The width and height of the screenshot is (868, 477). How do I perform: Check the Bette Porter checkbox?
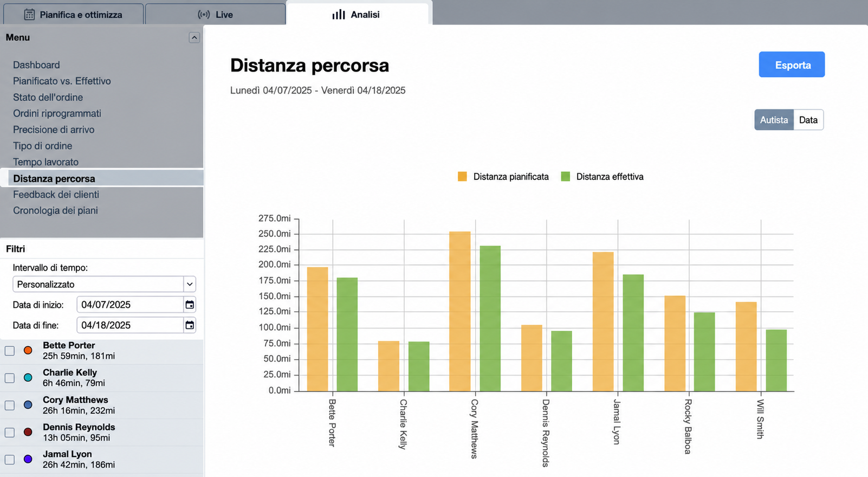pos(10,351)
